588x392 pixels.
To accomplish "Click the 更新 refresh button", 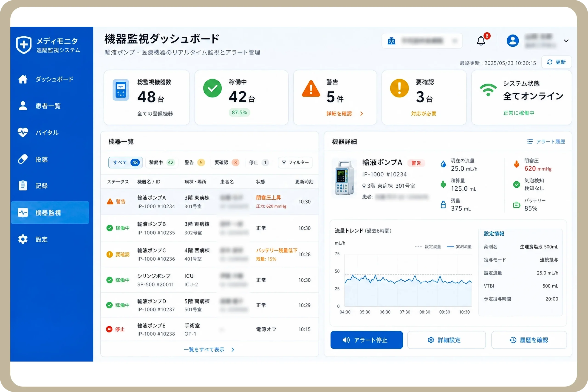I will click(556, 62).
